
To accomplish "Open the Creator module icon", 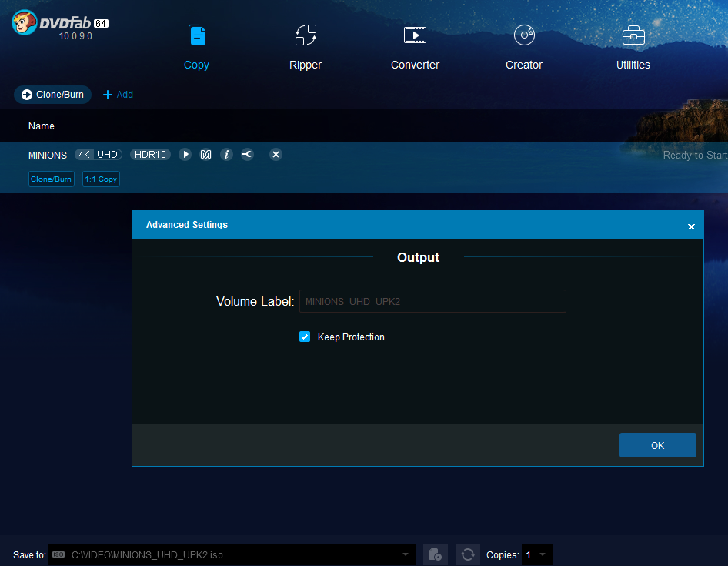I will tap(524, 35).
